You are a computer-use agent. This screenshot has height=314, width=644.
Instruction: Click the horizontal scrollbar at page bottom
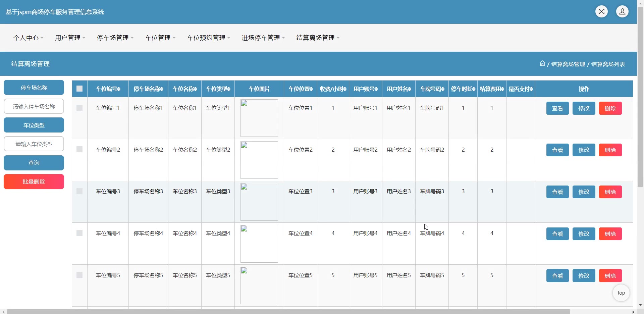tap(288, 312)
